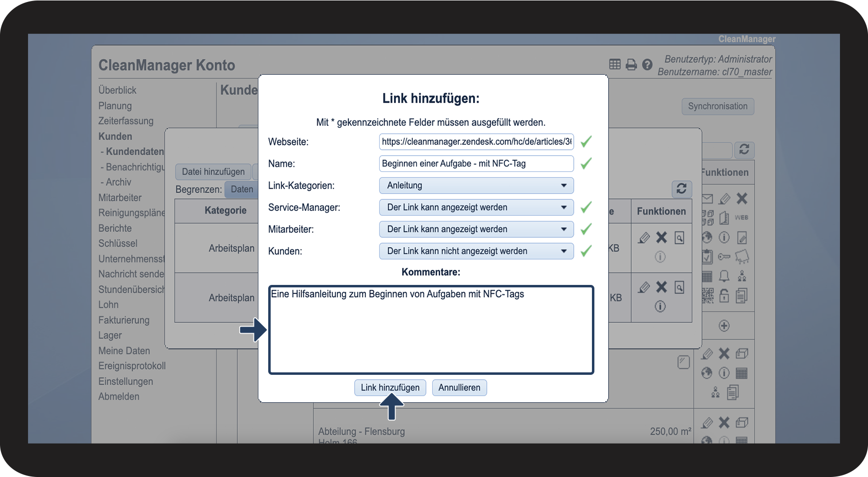Screen dimensions: 868x477
Task: Click inside the Kommentare text area
Action: 431,334
